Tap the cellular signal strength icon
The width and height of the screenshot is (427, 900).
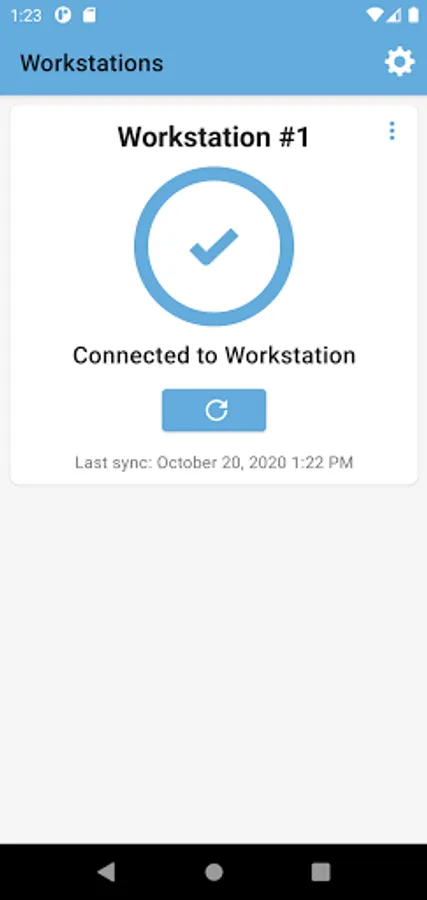tap(394, 15)
